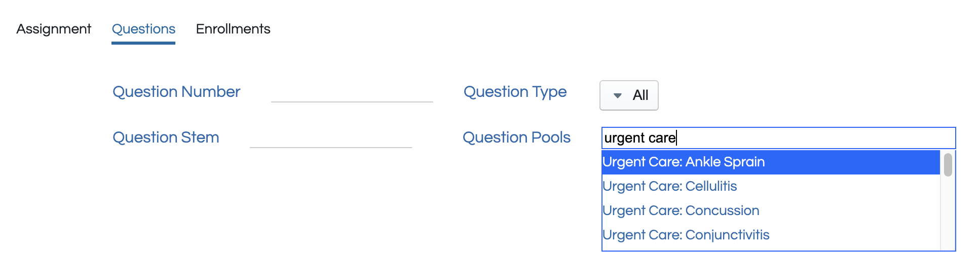This screenshot has height=280, width=980.
Task: Focus the Question Number input field
Action: click(352, 93)
